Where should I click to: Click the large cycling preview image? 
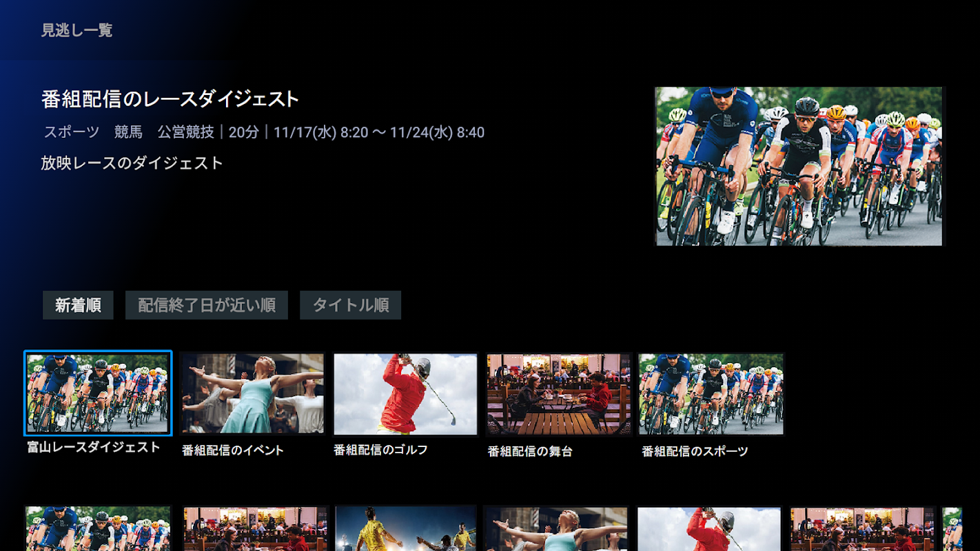point(799,166)
